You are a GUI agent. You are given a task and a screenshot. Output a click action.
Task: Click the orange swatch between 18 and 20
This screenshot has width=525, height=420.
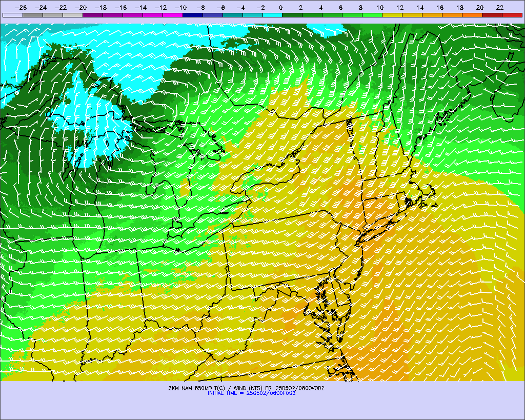pyautogui.click(x=472, y=15)
